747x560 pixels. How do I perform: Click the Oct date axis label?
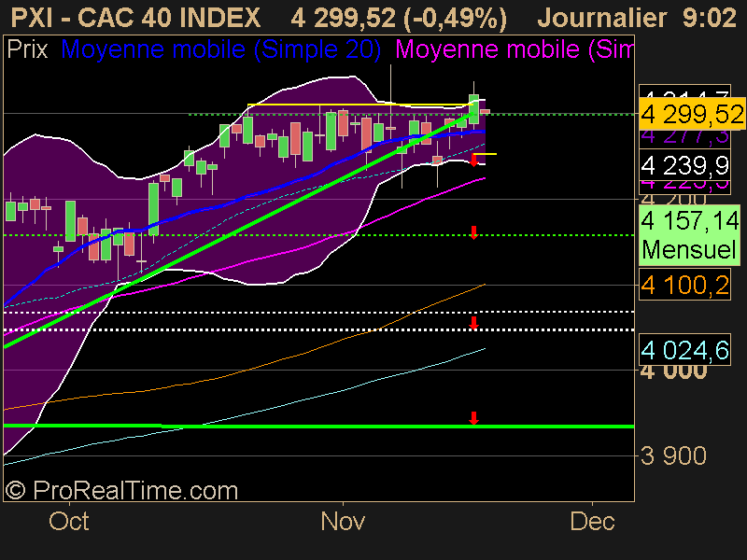(68, 522)
